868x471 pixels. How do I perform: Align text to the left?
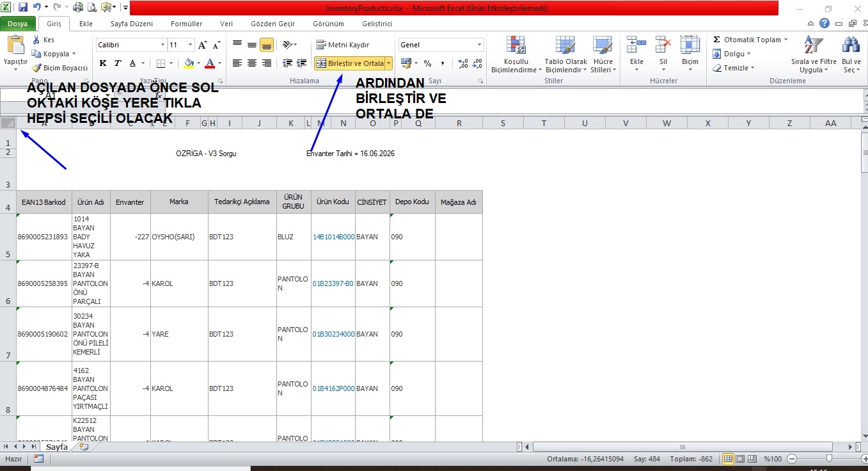(237, 63)
